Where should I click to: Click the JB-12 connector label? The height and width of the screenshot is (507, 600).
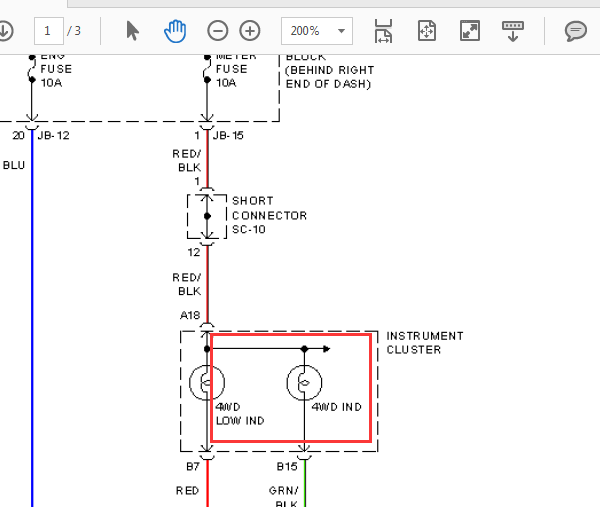(x=54, y=135)
